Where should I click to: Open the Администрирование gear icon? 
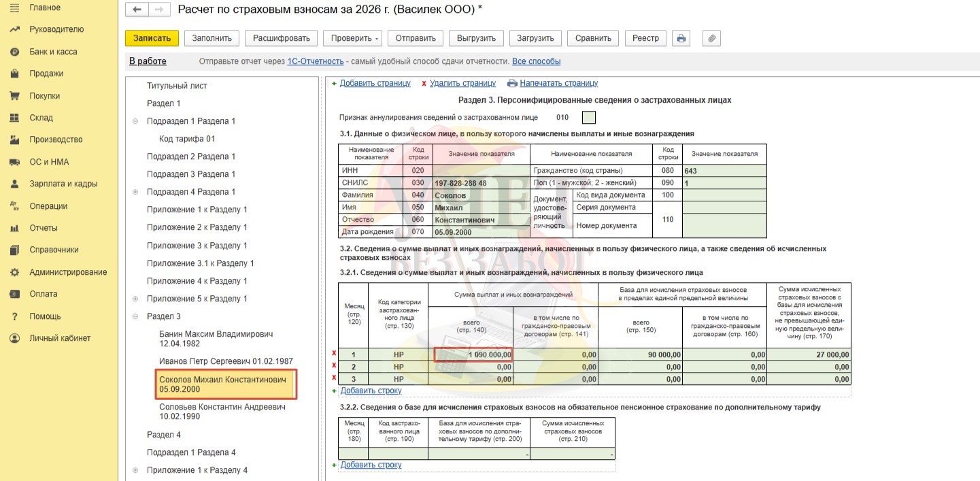point(14,272)
